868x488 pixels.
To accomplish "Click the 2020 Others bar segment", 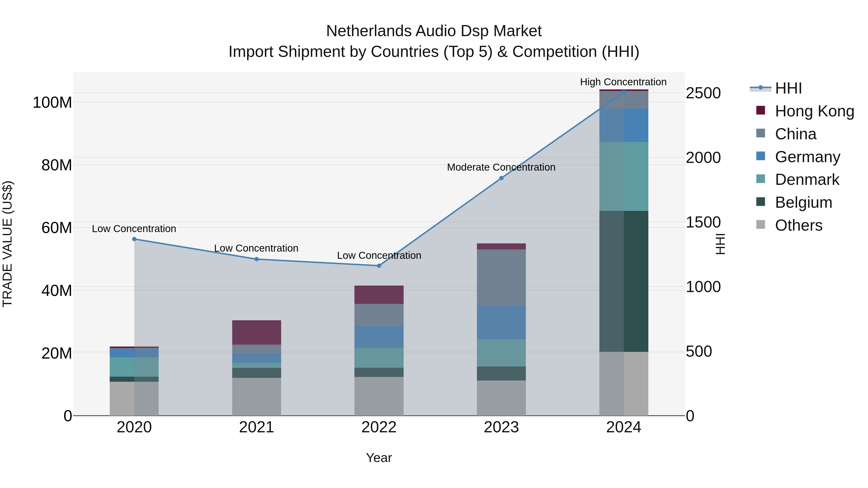I will (x=134, y=399).
